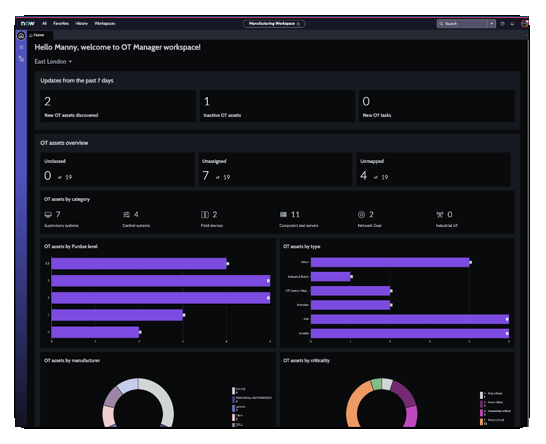This screenshot has width=546, height=444.
Task: Select the Home tab
Action: pyautogui.click(x=37, y=35)
